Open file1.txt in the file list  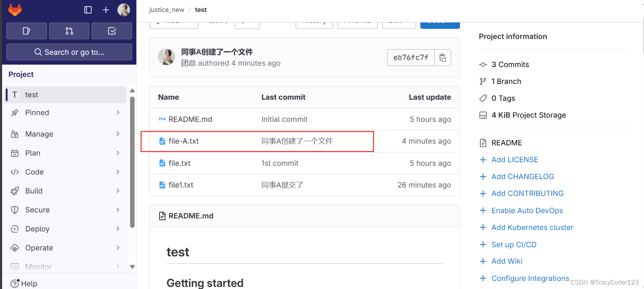(181, 185)
